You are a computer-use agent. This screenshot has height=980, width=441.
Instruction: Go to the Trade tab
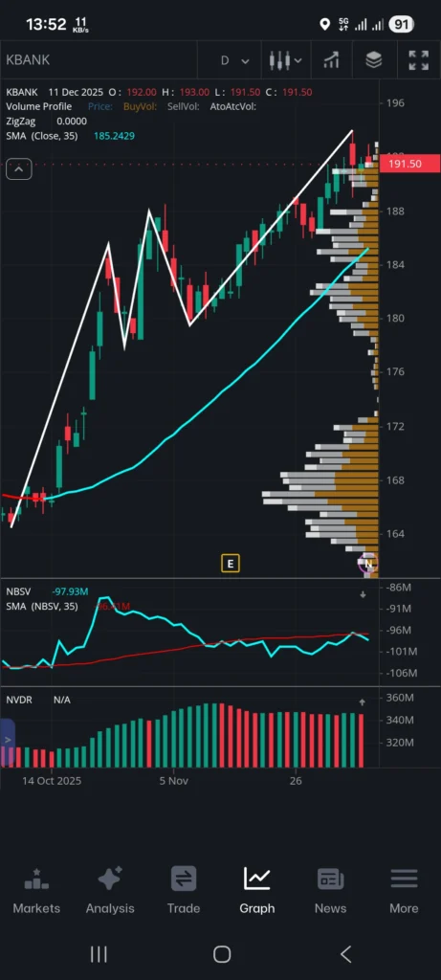(x=184, y=891)
